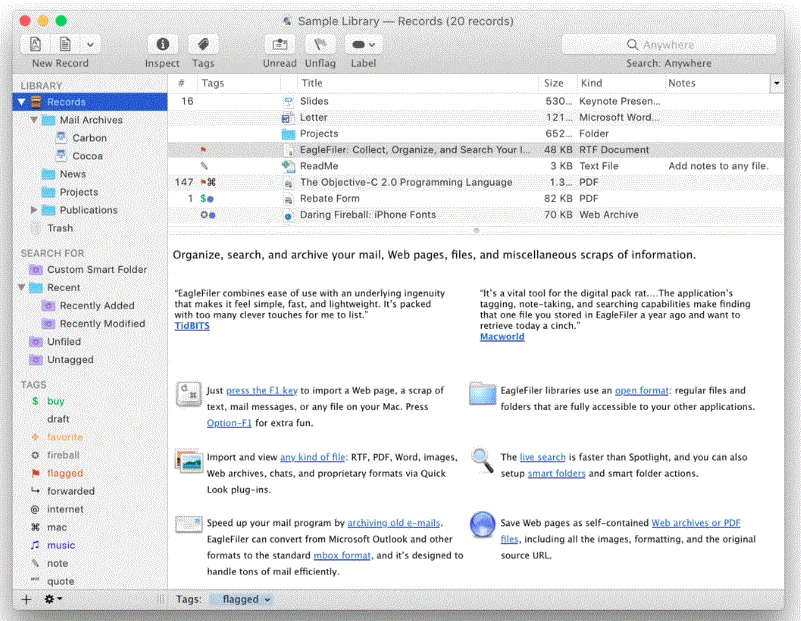Select the internet tag
801x621 pixels.
tap(65, 509)
